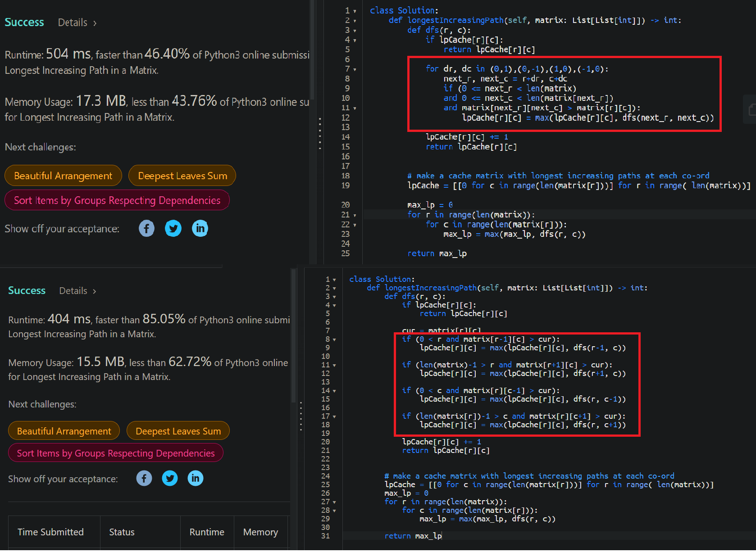Select the Status column header

coord(121,532)
